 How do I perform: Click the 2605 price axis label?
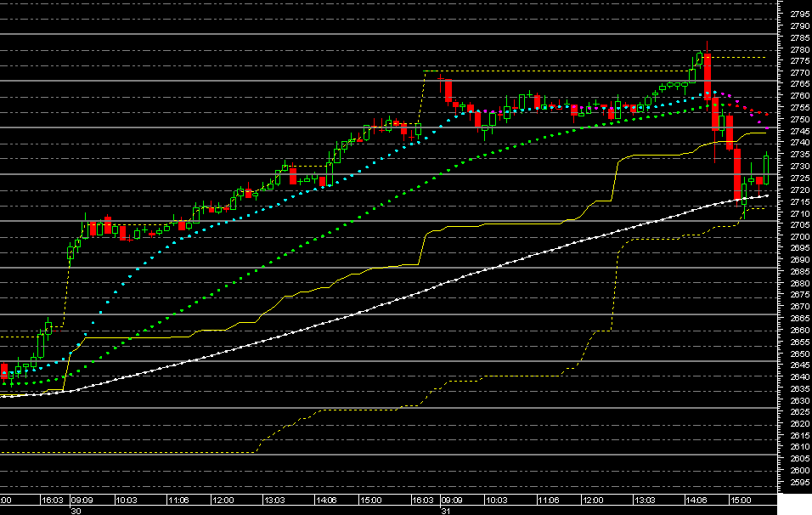(x=800, y=459)
